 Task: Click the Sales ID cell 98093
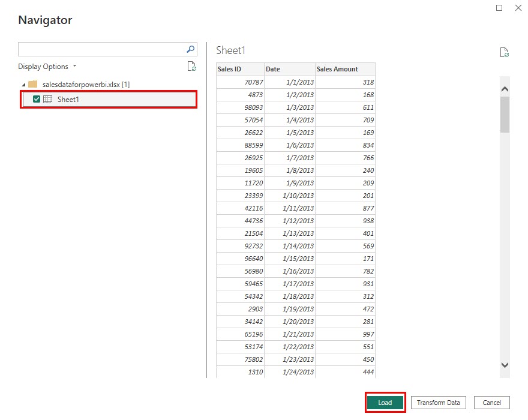coord(240,107)
